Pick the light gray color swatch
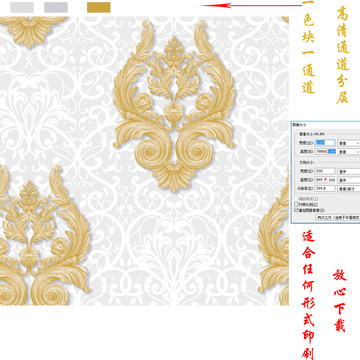Image resolution: width=360 pixels, height=360 pixels. tap(22, 7)
